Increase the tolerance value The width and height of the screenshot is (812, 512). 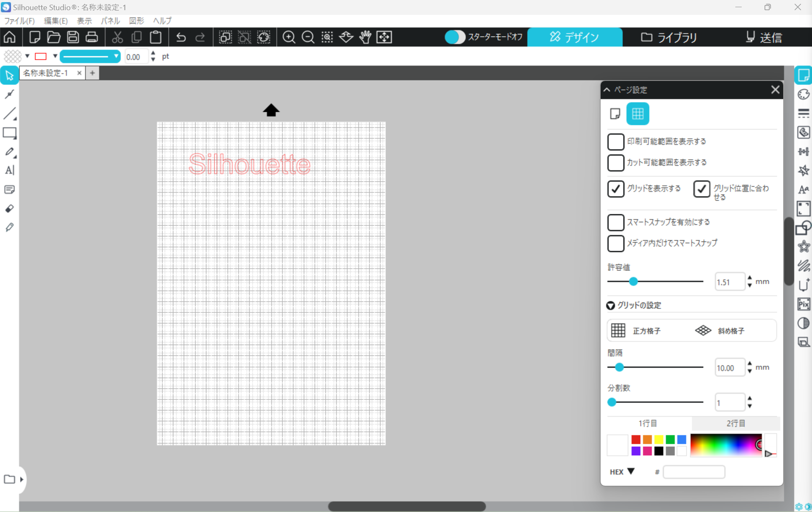point(750,278)
